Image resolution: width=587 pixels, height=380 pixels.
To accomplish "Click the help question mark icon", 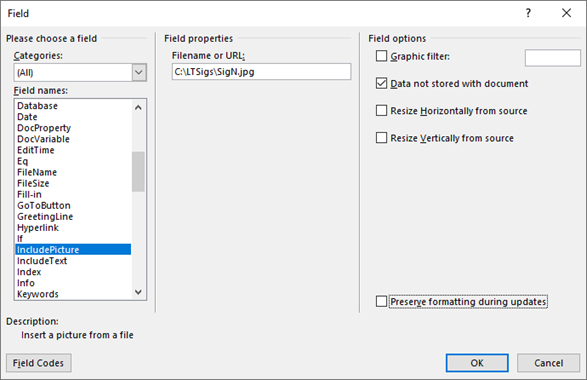I will (528, 13).
